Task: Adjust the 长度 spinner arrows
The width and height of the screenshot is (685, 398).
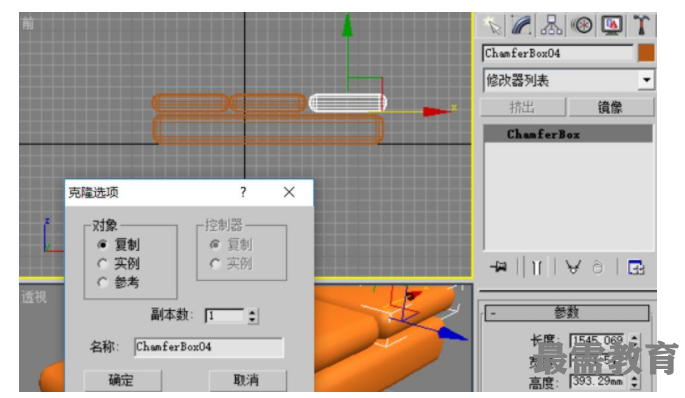Action: coord(634,340)
